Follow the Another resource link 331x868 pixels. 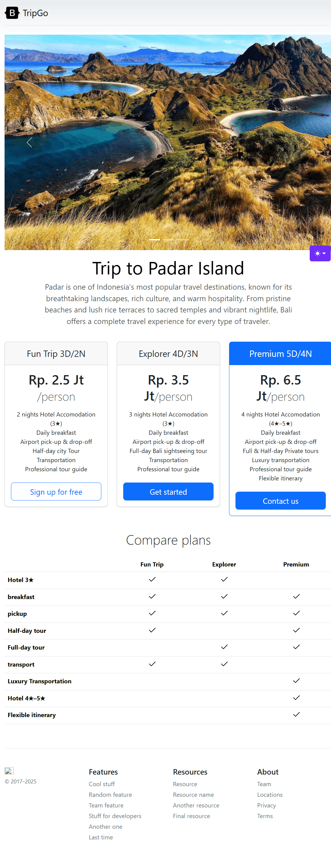[196, 805]
